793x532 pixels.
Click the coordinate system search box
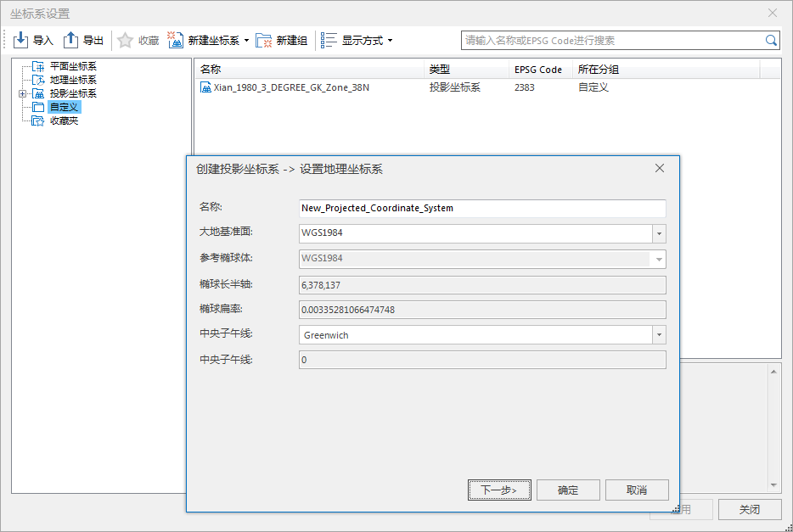611,40
